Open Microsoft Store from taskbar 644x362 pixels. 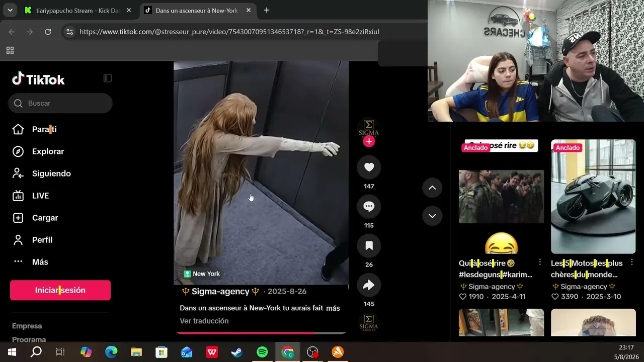(x=162, y=352)
